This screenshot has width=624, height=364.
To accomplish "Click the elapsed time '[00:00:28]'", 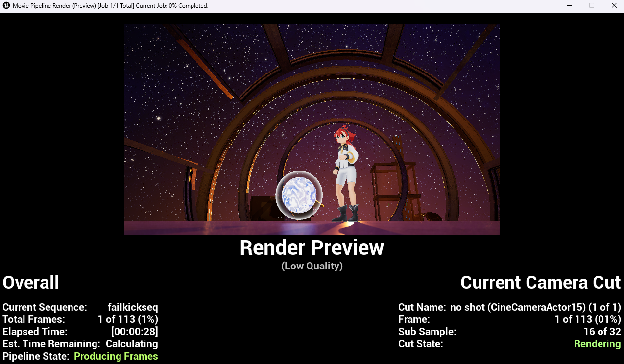I will [135, 332].
